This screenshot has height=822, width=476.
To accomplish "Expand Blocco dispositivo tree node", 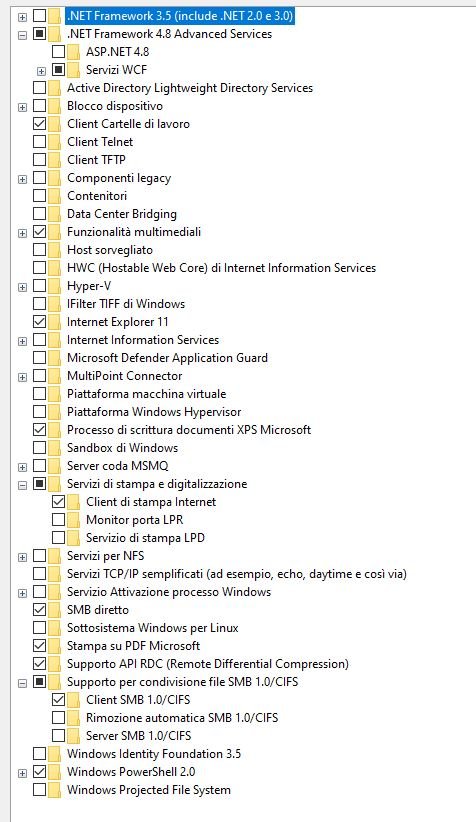I will tap(22, 107).
